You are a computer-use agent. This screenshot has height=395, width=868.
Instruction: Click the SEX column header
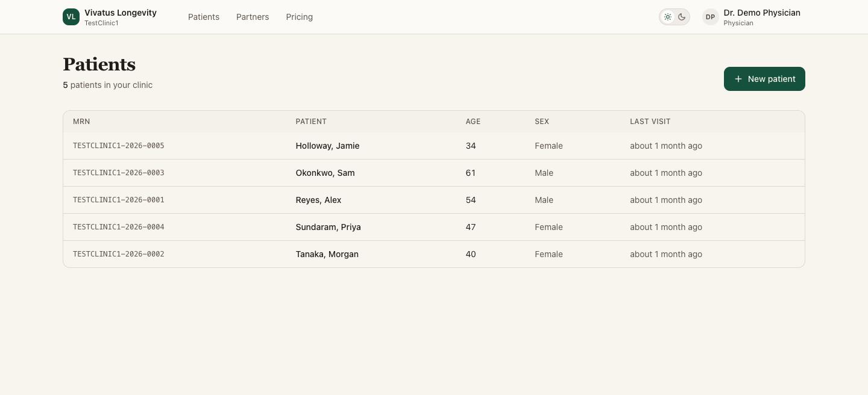coord(542,122)
